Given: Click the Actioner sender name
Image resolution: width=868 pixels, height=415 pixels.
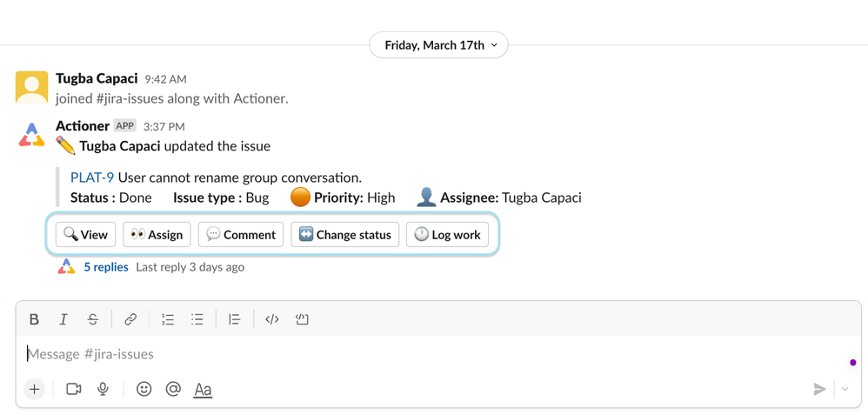Looking at the screenshot, I should pos(83,126).
